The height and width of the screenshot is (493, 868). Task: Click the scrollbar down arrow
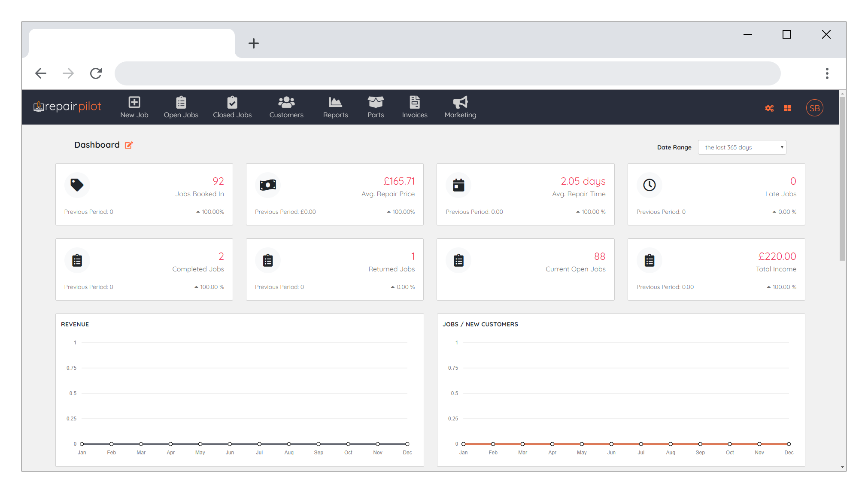pos(842,467)
